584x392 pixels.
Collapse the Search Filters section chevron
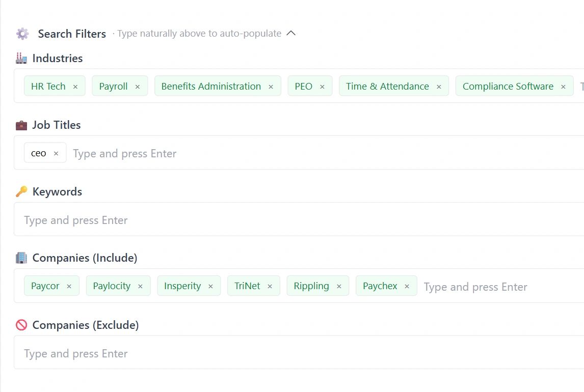[x=291, y=34]
